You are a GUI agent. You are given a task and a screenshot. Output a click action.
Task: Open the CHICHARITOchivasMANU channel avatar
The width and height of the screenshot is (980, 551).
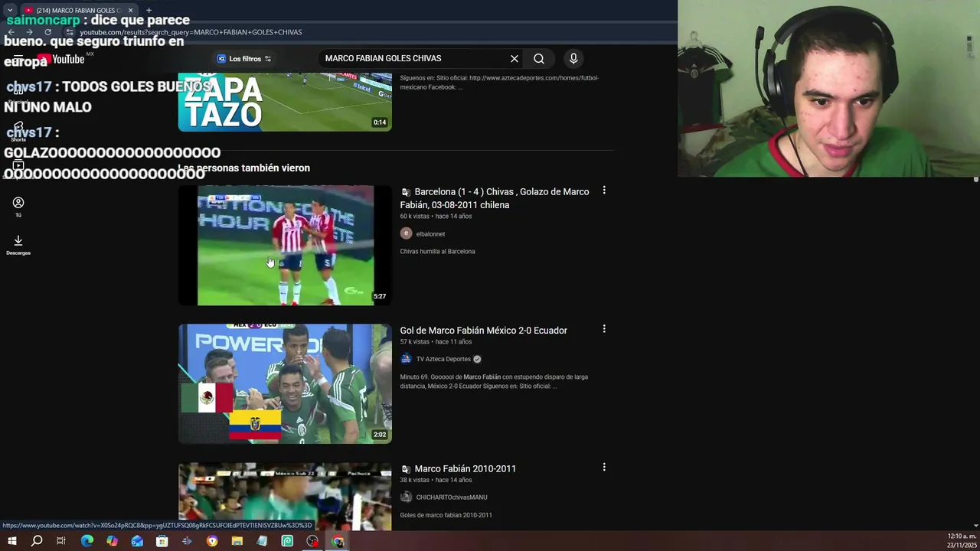[x=406, y=497]
